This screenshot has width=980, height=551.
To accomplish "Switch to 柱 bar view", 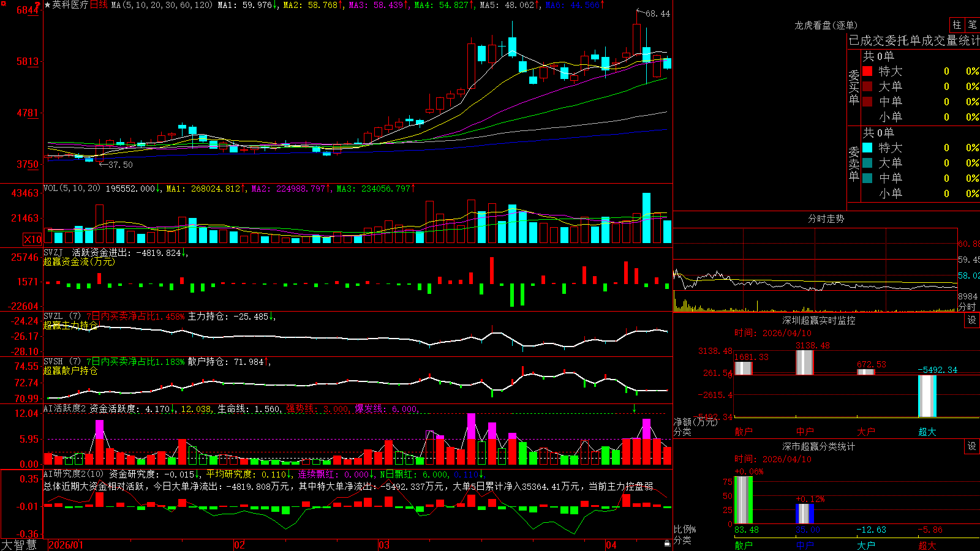I will pos(957,25).
